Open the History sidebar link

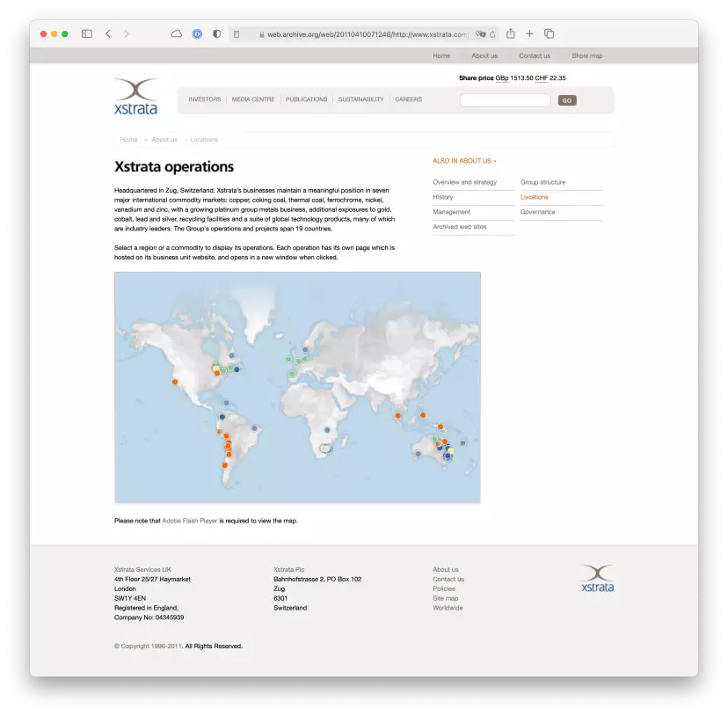(443, 197)
